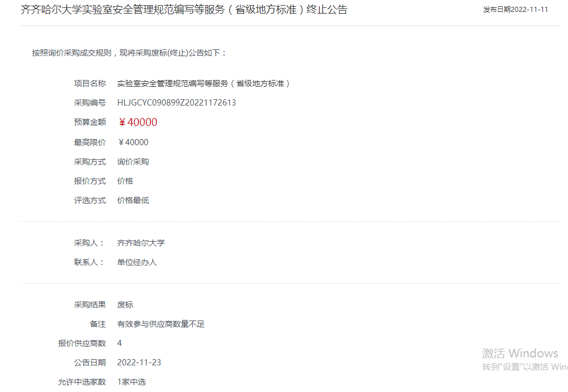
Task: Click the 预算金额 label
Action: tap(90, 122)
